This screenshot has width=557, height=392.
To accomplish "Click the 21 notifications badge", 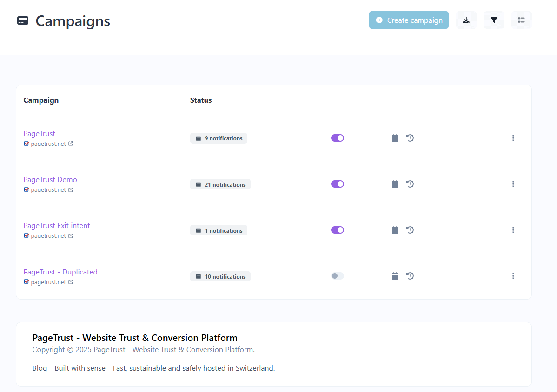I will click(x=220, y=184).
